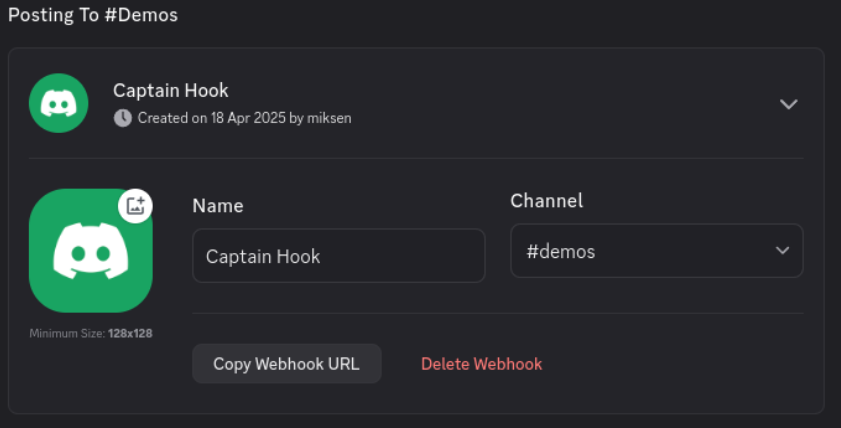Image resolution: width=841 pixels, height=428 pixels.
Task: Open the #demos channel dropdown
Action: (x=656, y=250)
